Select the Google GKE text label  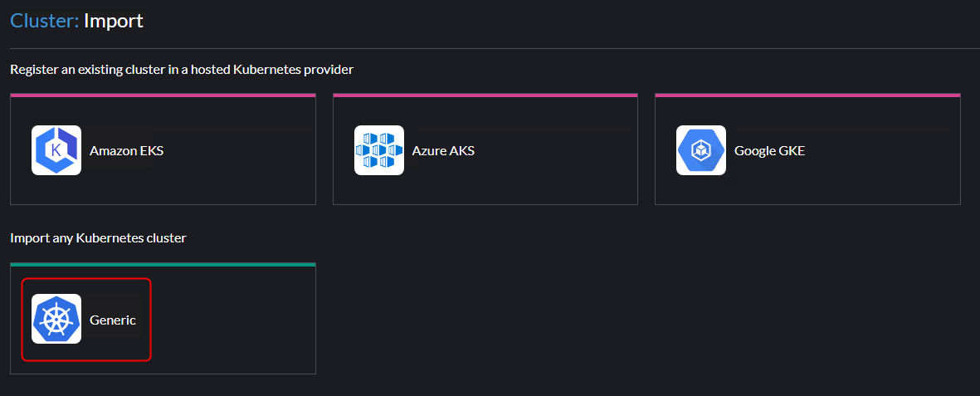(x=769, y=151)
